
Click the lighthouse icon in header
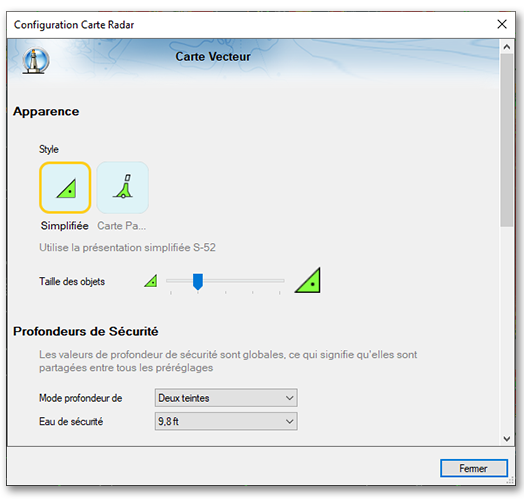click(36, 60)
